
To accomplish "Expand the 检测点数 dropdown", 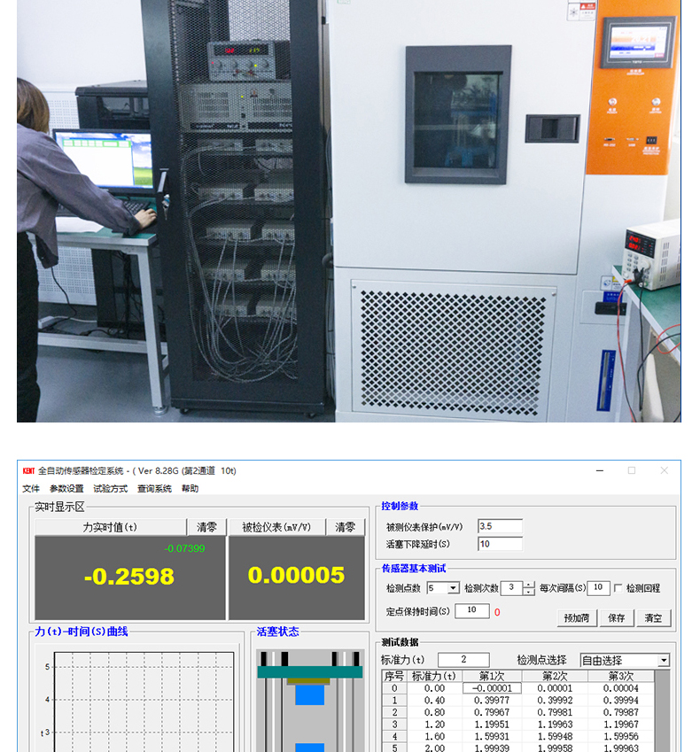I will [x=454, y=588].
